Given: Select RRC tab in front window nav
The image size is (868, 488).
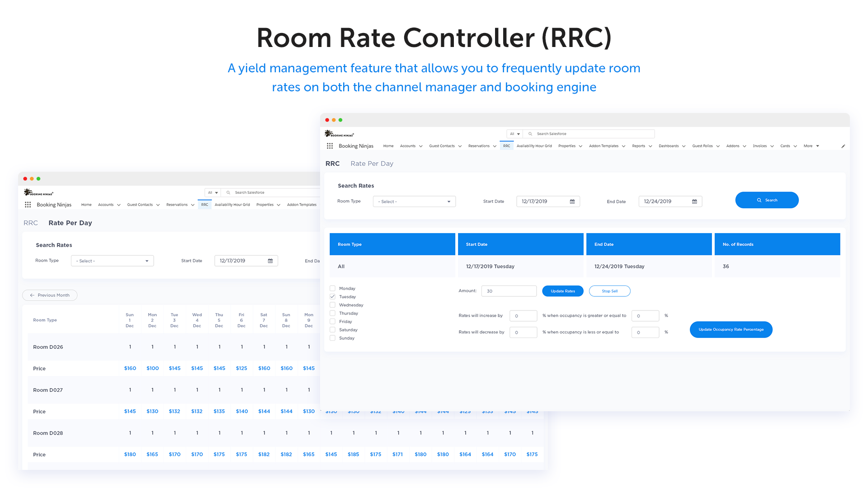Looking at the screenshot, I should click(506, 146).
